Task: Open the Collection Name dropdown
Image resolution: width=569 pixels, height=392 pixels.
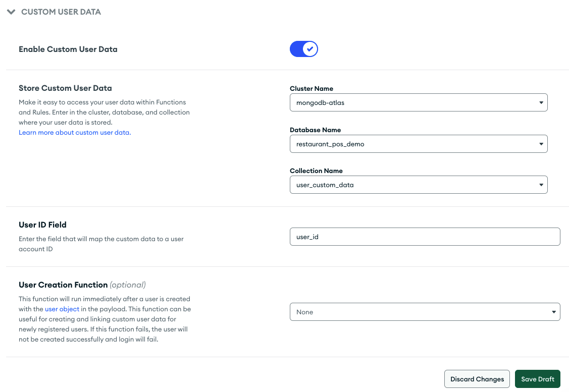Action: click(x=419, y=185)
